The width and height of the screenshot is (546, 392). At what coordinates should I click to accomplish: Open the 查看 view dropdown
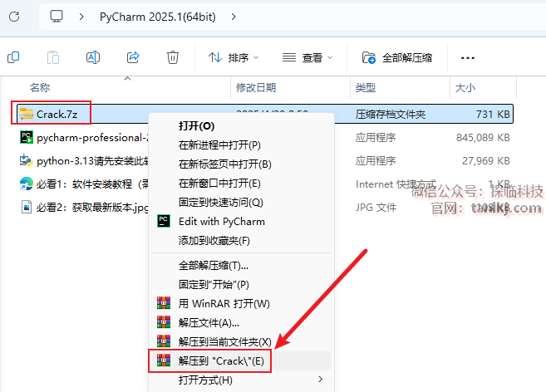pyautogui.click(x=307, y=58)
